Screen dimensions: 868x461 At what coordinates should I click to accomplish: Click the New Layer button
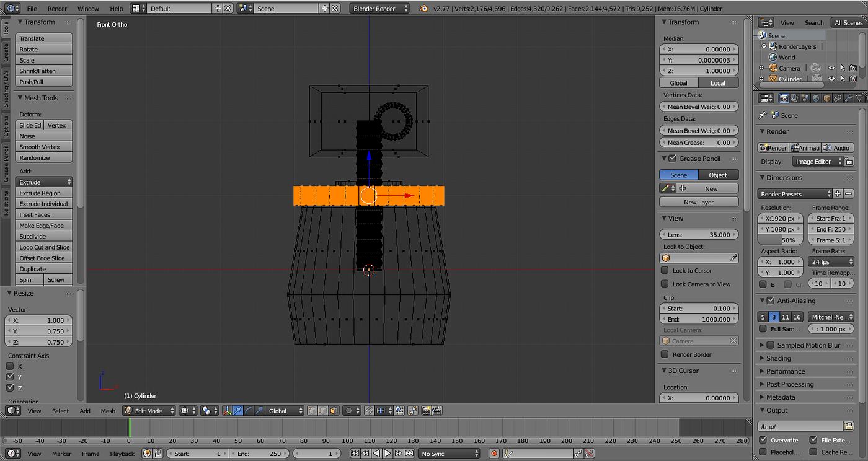699,202
